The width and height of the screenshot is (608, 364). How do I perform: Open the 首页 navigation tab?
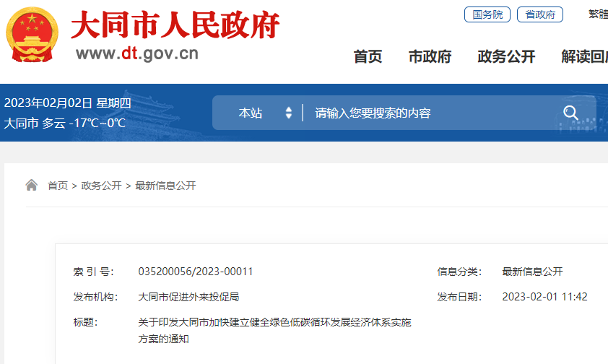click(368, 57)
